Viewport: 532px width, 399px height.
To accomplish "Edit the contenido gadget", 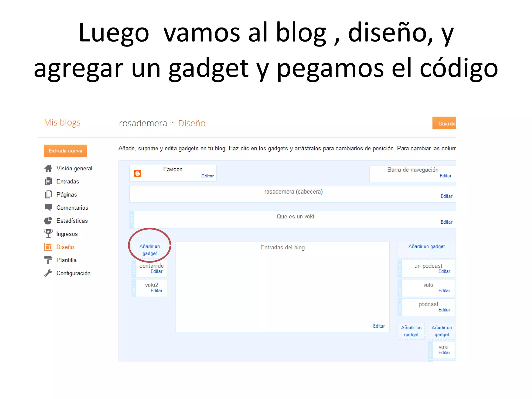I will tap(157, 271).
